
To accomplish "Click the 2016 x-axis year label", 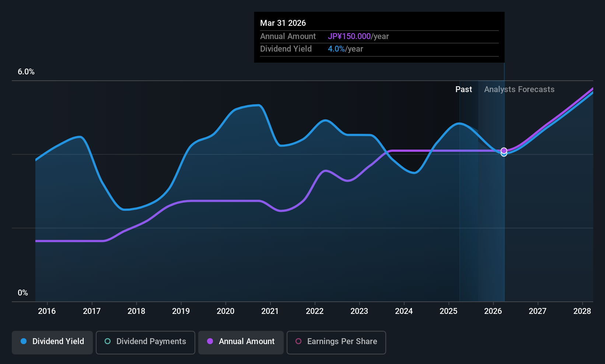I will [x=47, y=311].
